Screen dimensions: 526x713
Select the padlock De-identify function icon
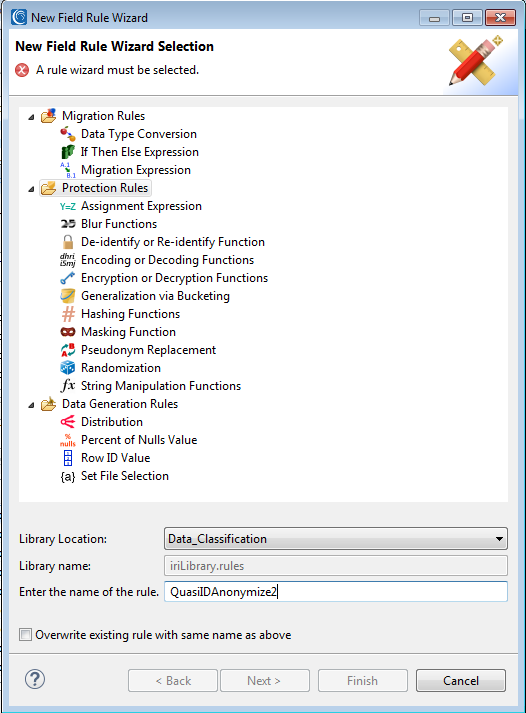pos(68,242)
